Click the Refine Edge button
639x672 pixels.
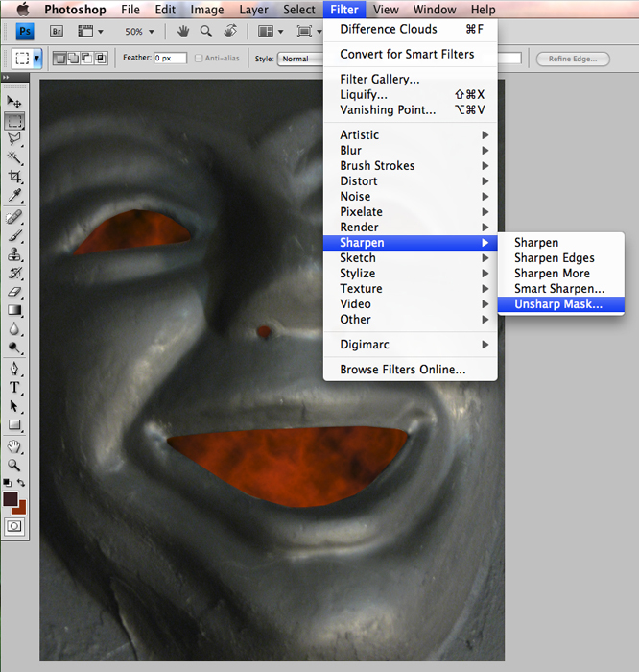click(x=573, y=60)
